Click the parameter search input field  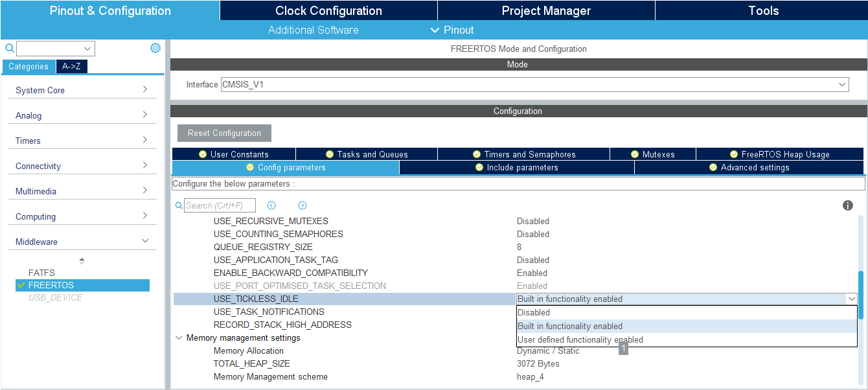pyautogui.click(x=220, y=205)
